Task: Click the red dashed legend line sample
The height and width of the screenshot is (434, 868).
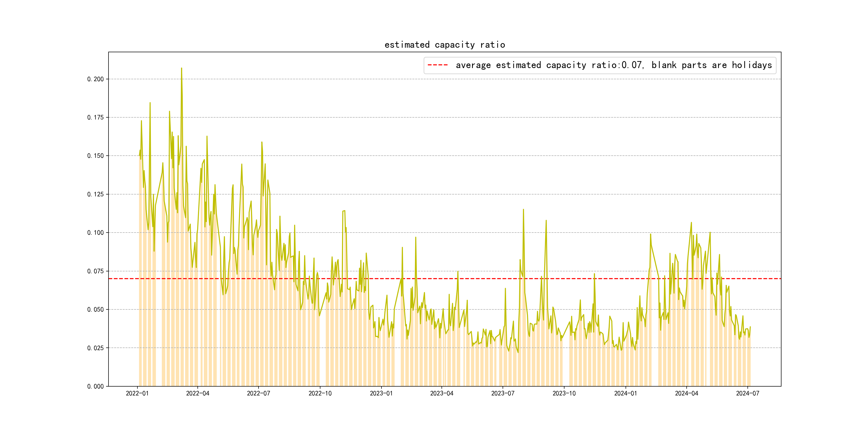Action: point(437,65)
